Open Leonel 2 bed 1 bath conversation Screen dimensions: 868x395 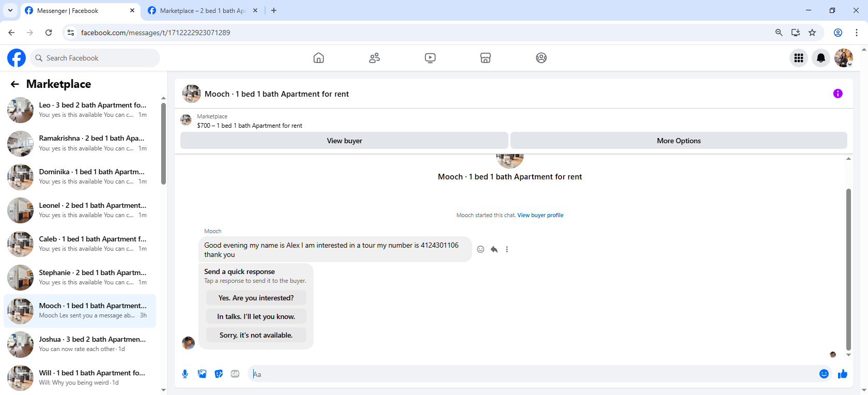(x=80, y=210)
